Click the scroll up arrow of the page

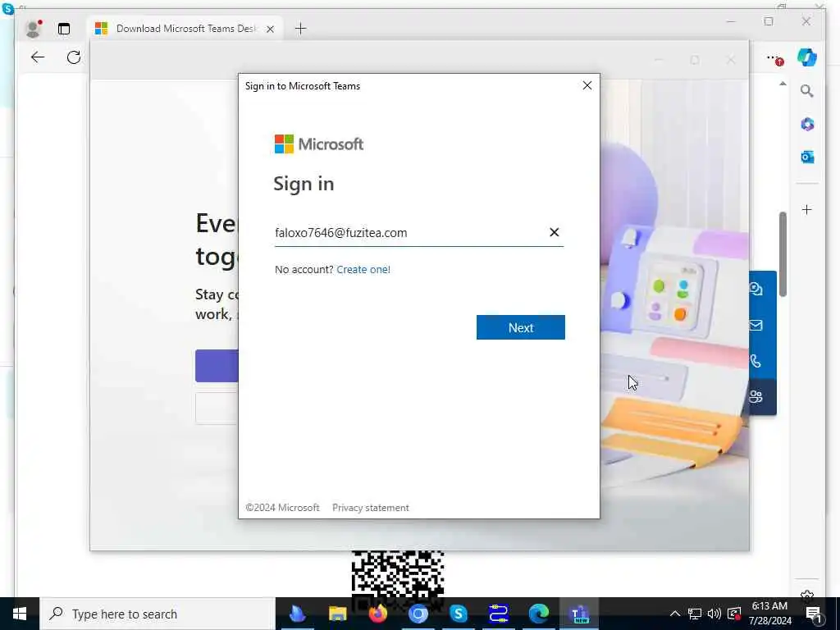(783, 84)
